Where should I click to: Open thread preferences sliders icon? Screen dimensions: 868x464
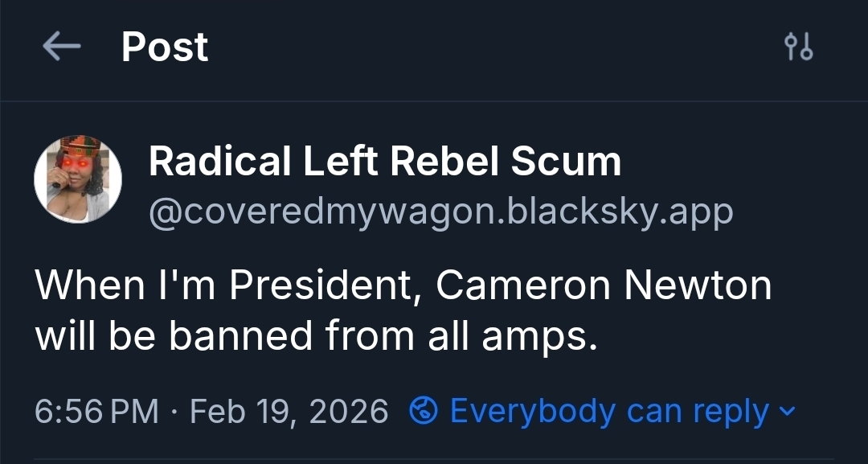coord(798,48)
